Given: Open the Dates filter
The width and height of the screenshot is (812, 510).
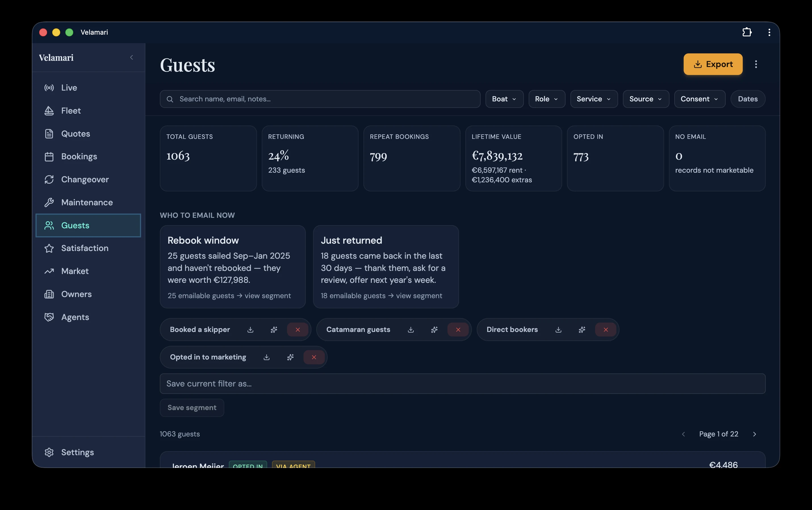Looking at the screenshot, I should pyautogui.click(x=748, y=99).
